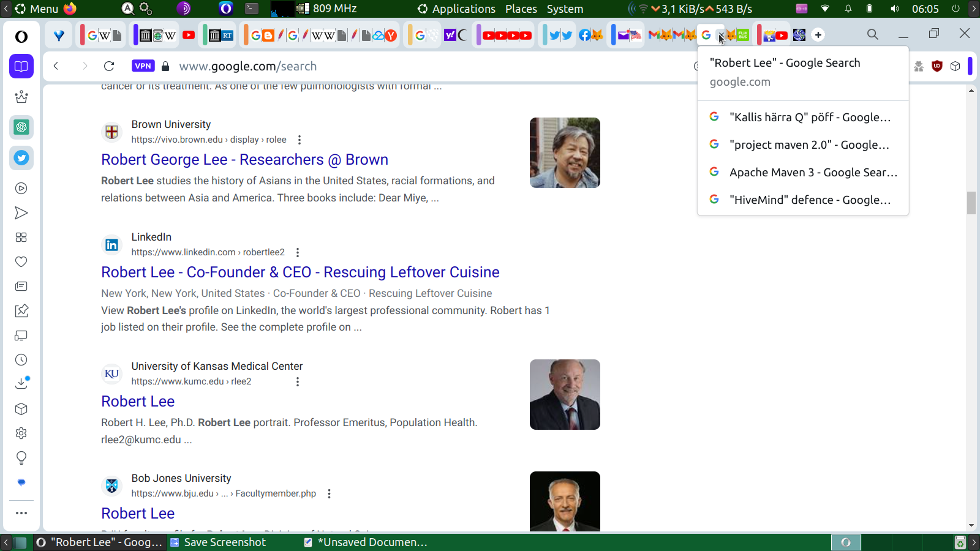Switch to the Facebook tab
The height and width of the screenshot is (551, 980).
pos(584,35)
